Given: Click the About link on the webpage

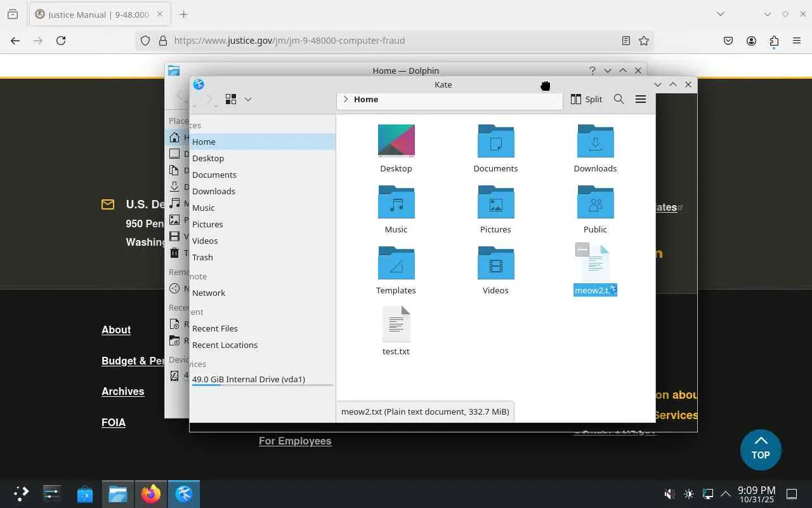Looking at the screenshot, I should [x=116, y=330].
